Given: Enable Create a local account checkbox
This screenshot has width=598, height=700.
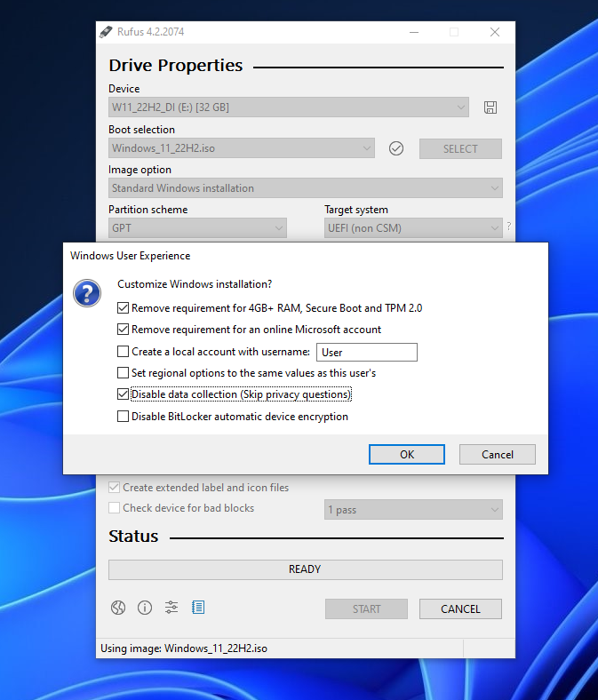Looking at the screenshot, I should (x=123, y=352).
